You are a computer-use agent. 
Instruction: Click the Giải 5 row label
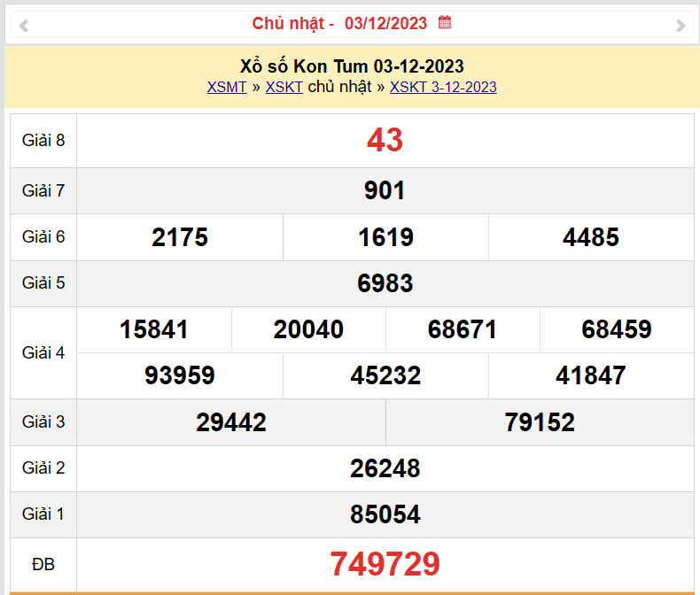coord(43,282)
